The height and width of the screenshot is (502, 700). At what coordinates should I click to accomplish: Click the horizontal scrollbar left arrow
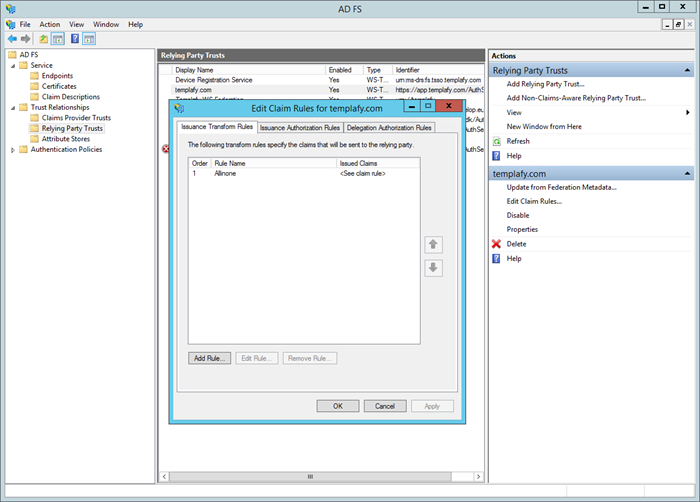164,477
